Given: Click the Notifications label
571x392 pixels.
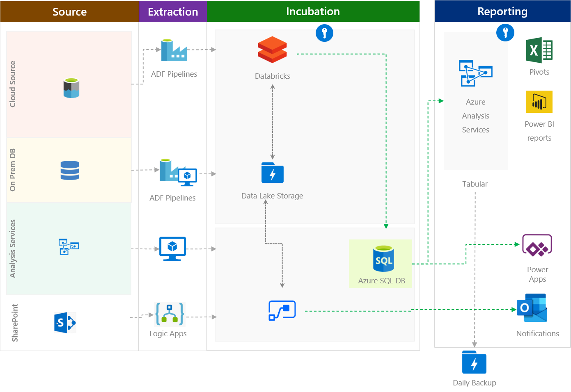Looking at the screenshot, I should [x=538, y=333].
